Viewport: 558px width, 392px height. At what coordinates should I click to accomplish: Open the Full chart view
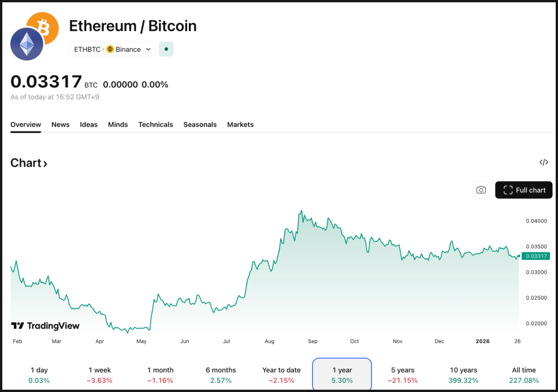[x=523, y=190]
